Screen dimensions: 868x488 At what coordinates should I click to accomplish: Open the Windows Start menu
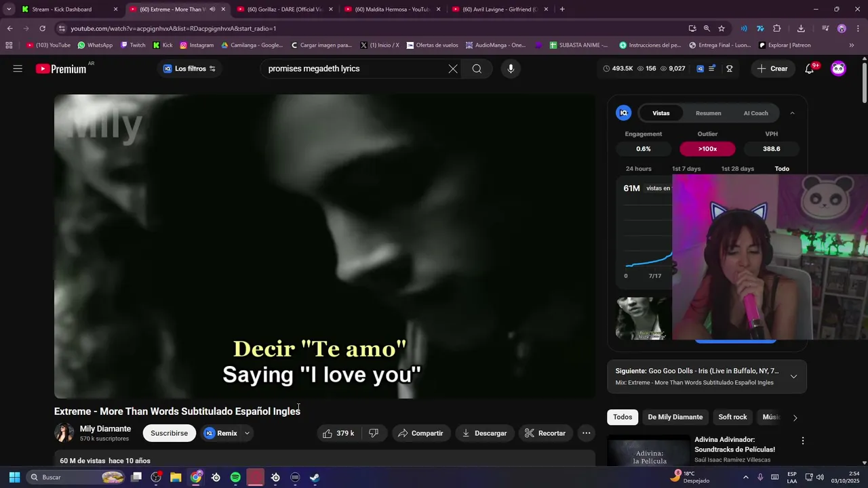14,477
